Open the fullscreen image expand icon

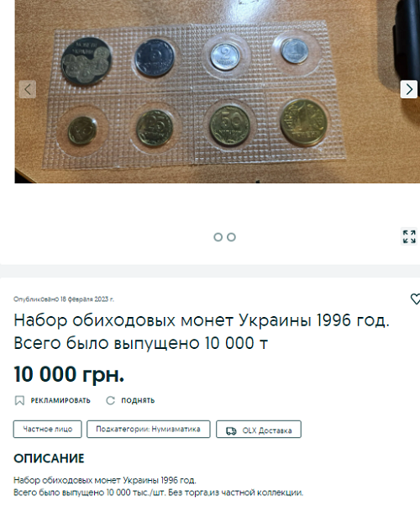[x=409, y=236]
